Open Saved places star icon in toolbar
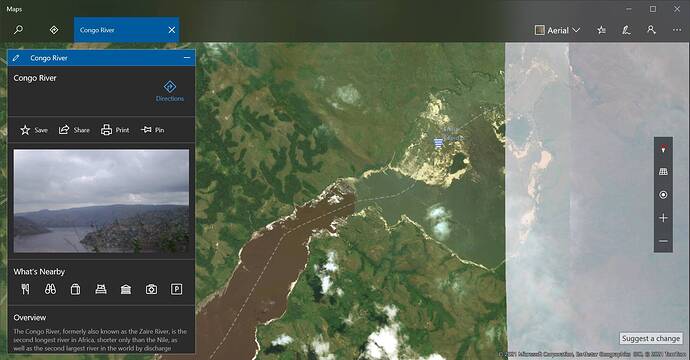690x360 pixels. point(602,30)
